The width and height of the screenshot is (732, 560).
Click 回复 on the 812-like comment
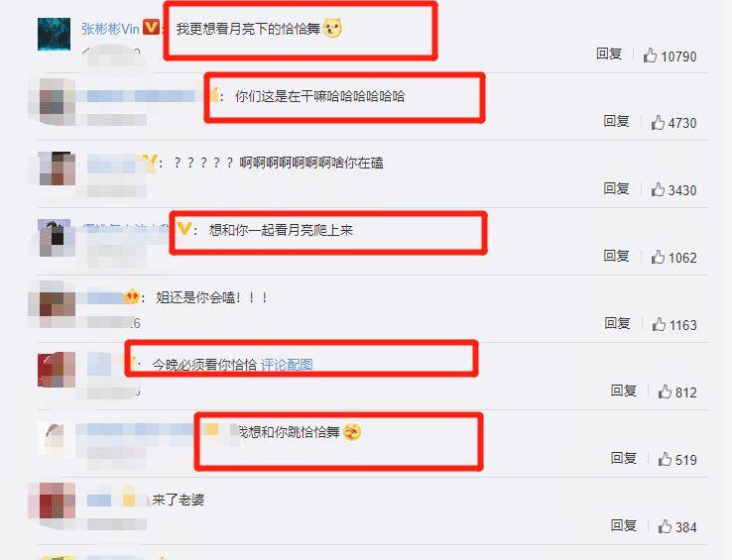624,391
